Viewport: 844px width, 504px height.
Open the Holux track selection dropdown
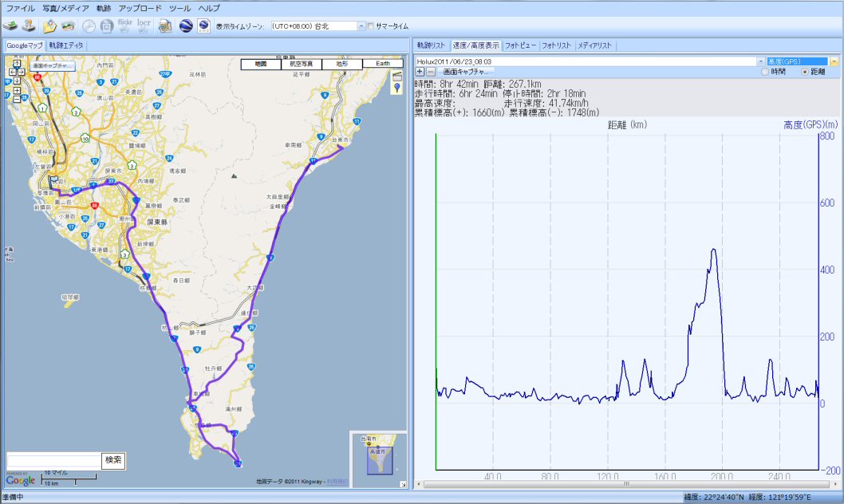click(x=760, y=61)
